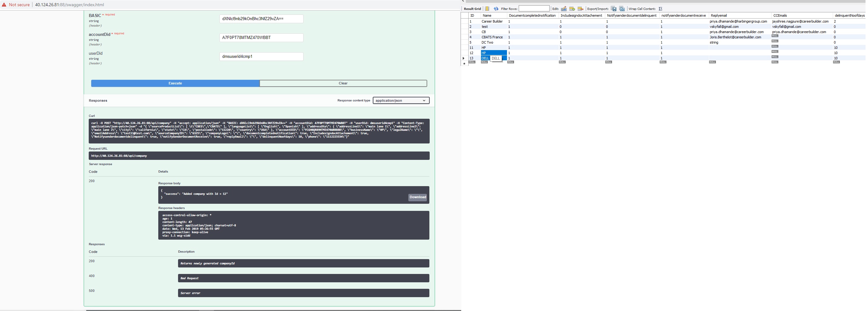
Task: Click the Export recordset to file icon
Action: (x=613, y=9)
